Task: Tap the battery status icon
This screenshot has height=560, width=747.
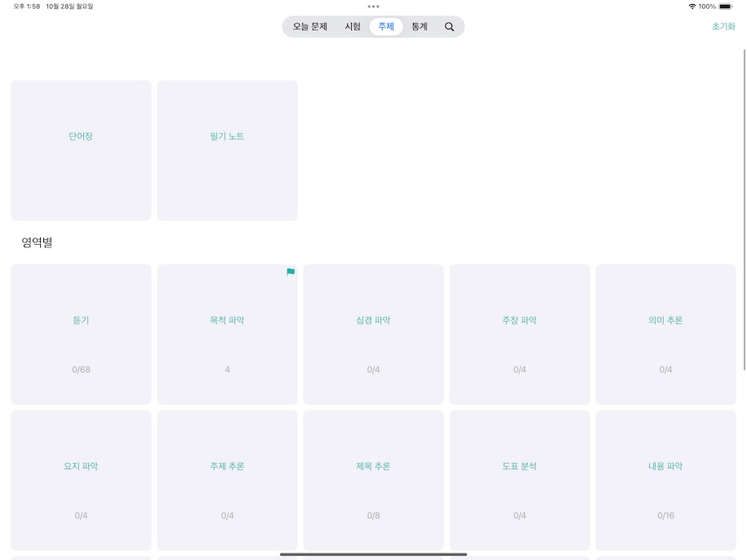Action: 726,7
